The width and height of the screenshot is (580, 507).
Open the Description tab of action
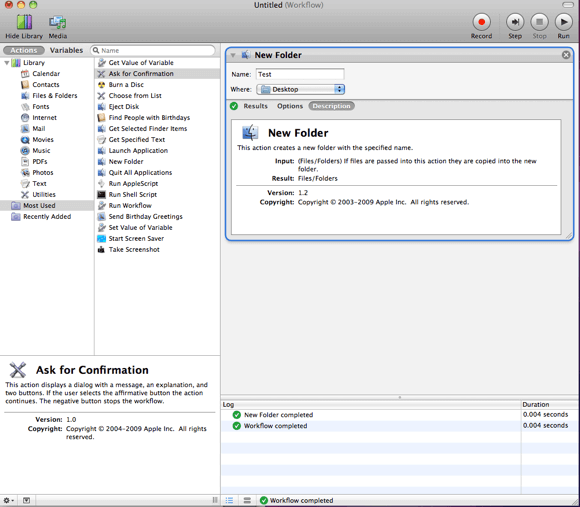(x=331, y=106)
